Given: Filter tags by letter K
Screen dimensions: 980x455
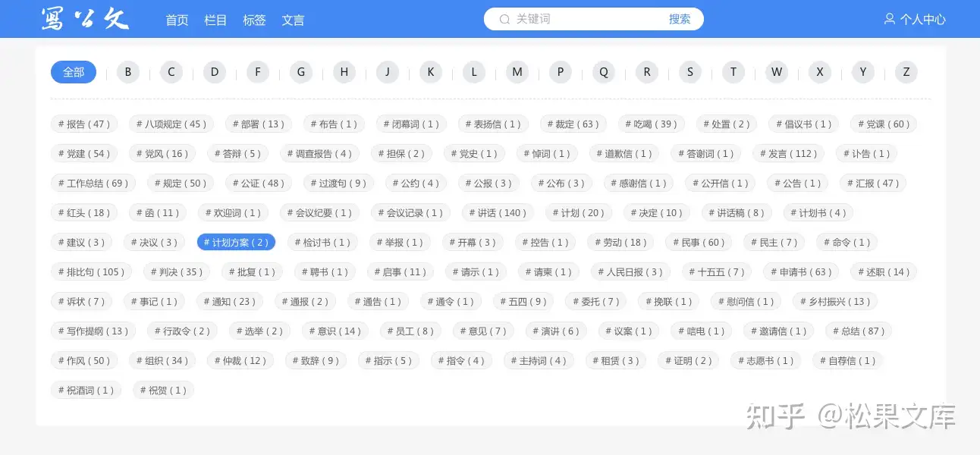Looking at the screenshot, I should coord(431,72).
